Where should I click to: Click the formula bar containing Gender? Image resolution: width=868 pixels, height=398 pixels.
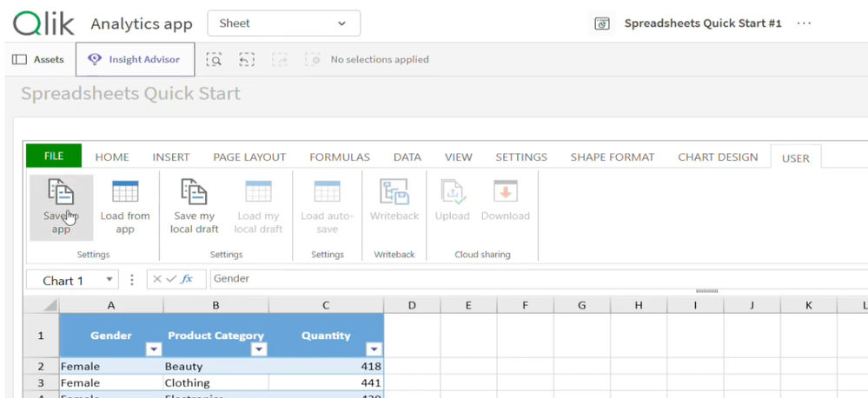540,279
